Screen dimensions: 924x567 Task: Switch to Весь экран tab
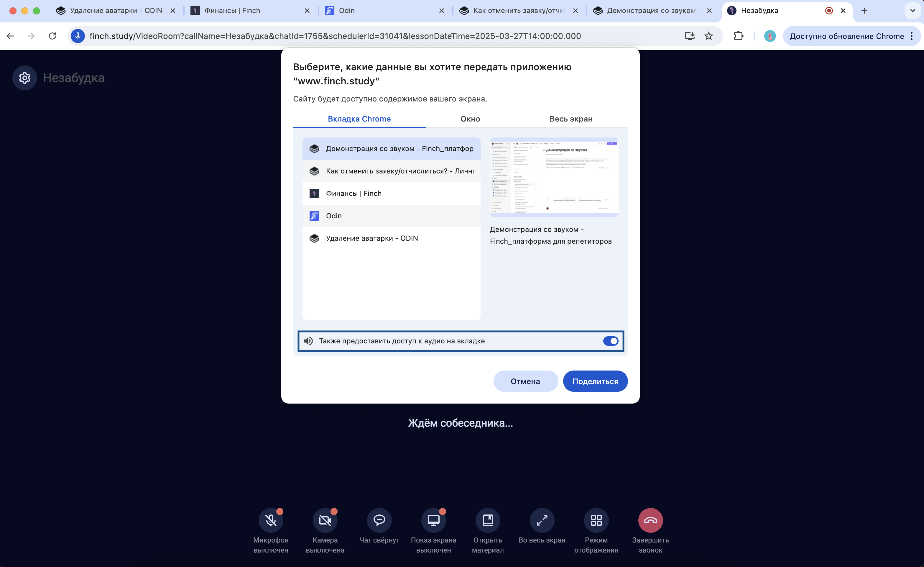pyautogui.click(x=571, y=119)
